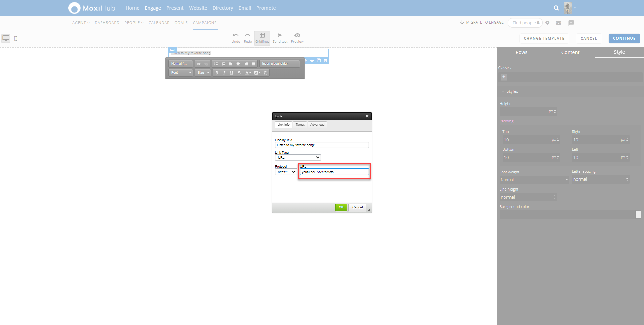This screenshot has width=644, height=325.
Task: Open the Size dropdown
Action: click(x=203, y=73)
